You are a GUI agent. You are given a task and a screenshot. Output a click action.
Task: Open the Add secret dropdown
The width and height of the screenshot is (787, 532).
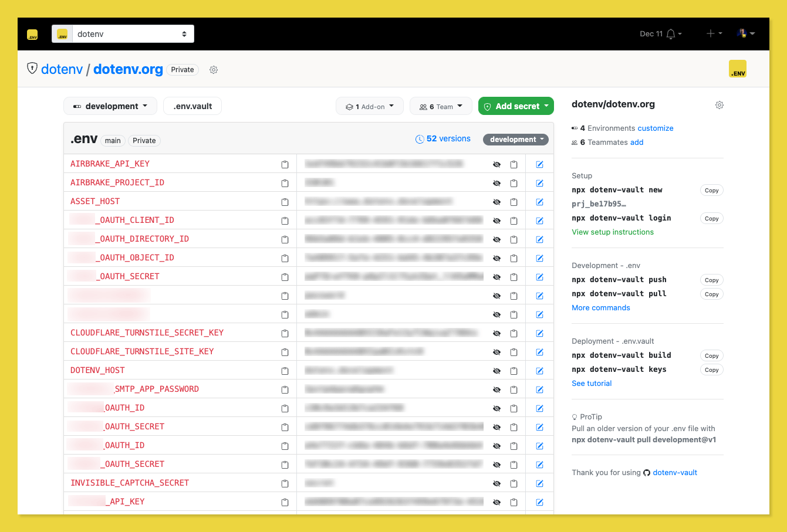point(516,106)
